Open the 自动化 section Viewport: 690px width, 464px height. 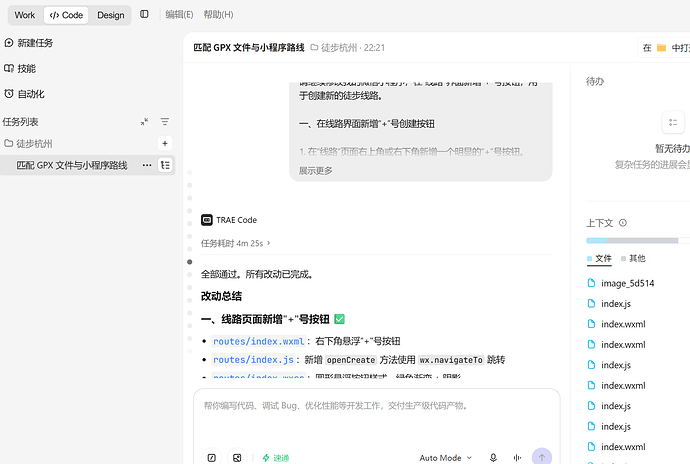click(x=25, y=94)
